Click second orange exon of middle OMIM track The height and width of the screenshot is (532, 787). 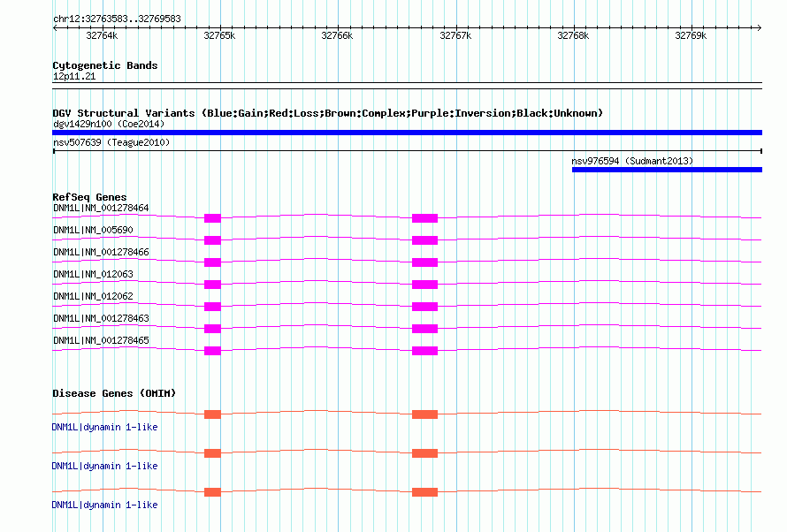[424, 453]
